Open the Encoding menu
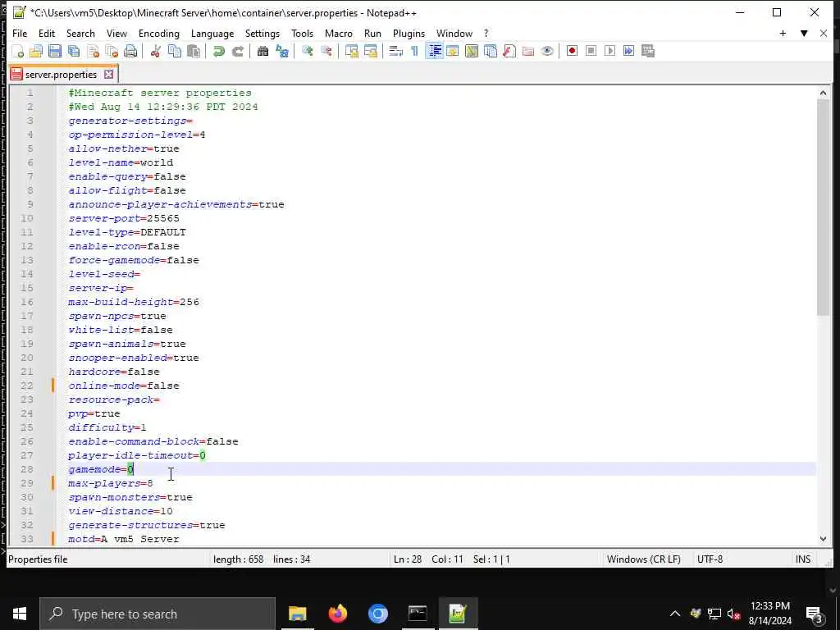840x630 pixels. [x=159, y=33]
